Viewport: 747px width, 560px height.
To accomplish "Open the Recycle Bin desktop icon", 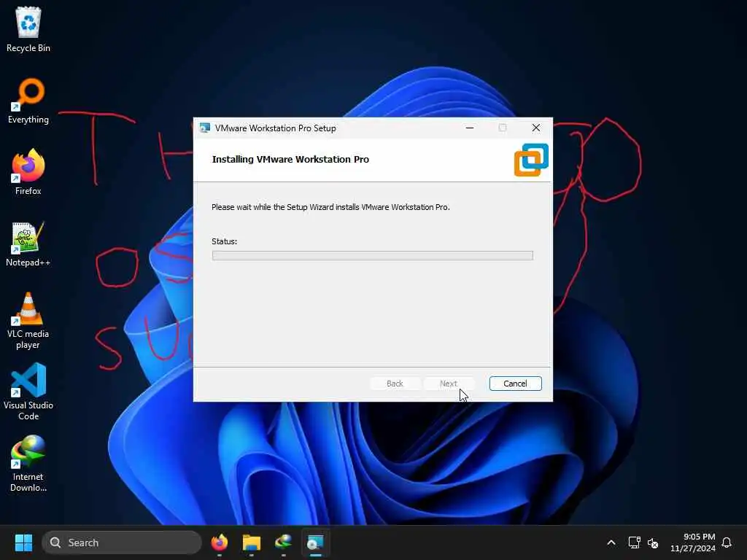I will click(28, 29).
